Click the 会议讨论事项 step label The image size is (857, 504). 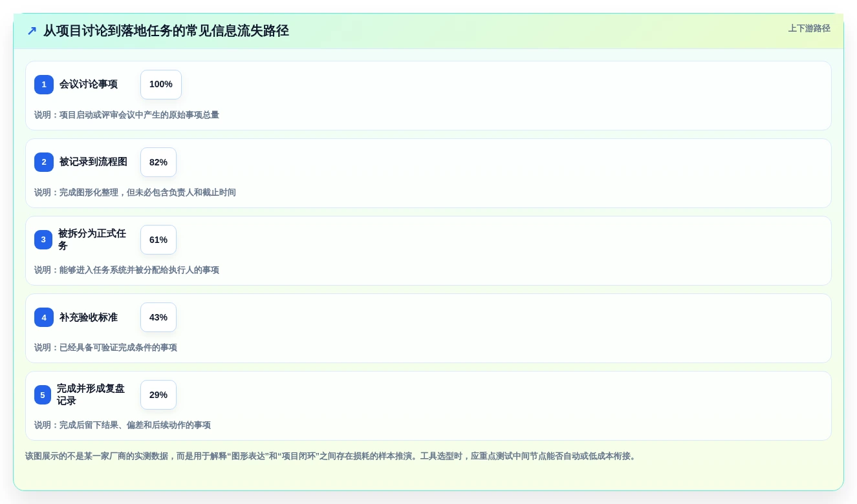[89, 85]
